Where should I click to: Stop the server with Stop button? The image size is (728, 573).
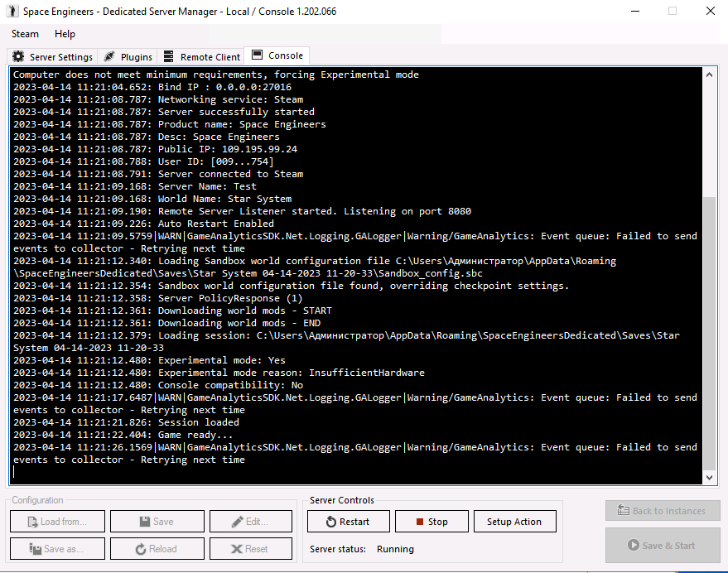pyautogui.click(x=431, y=522)
